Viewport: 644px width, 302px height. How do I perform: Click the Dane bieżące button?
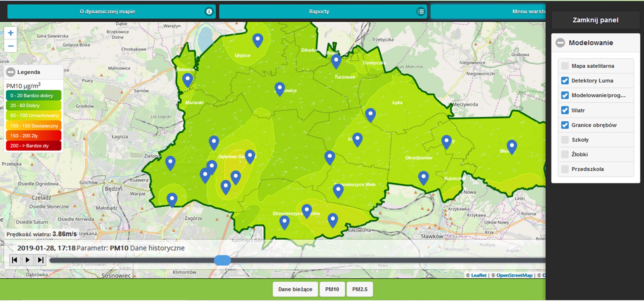pos(295,289)
